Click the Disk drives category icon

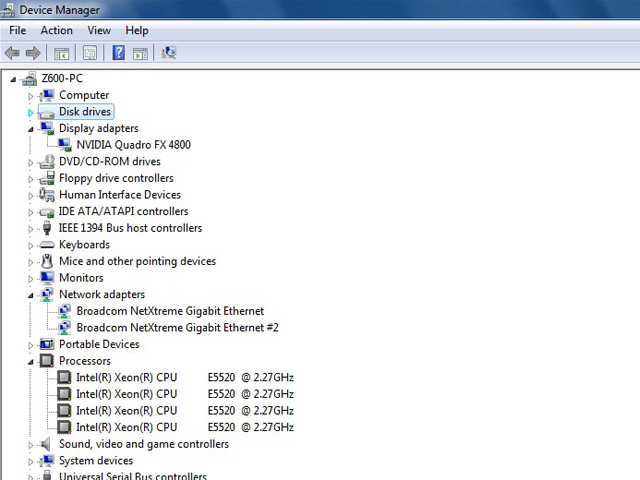pyautogui.click(x=47, y=113)
